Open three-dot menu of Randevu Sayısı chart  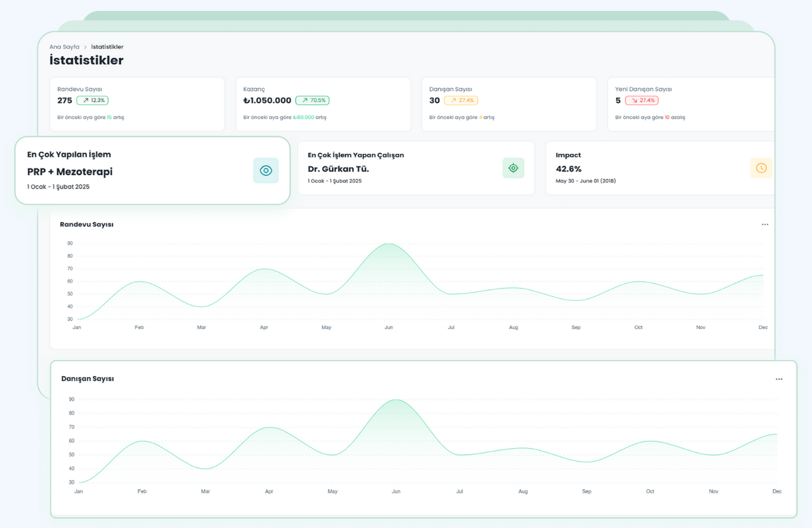(765, 225)
